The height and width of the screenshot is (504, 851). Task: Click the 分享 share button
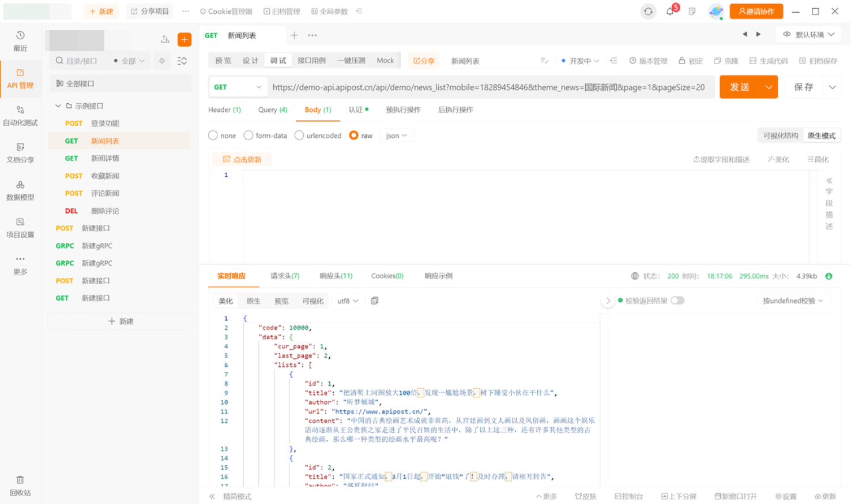pos(423,61)
